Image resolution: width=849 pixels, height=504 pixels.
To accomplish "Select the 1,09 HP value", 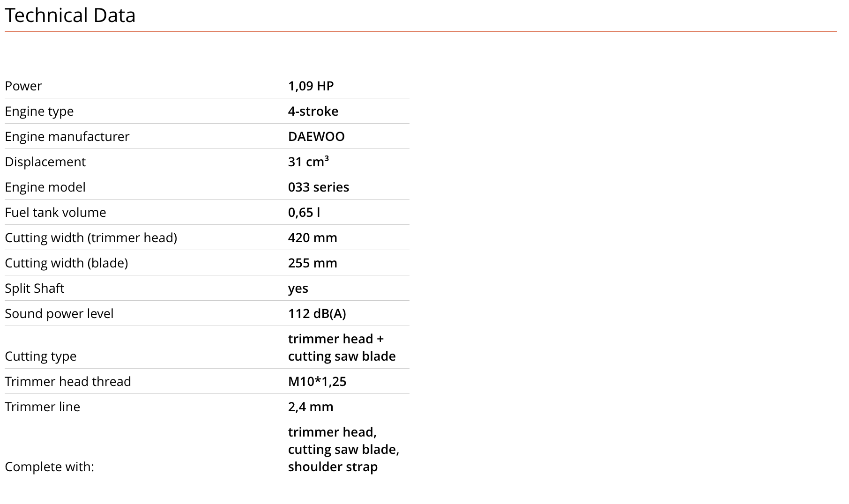I will coord(311,86).
